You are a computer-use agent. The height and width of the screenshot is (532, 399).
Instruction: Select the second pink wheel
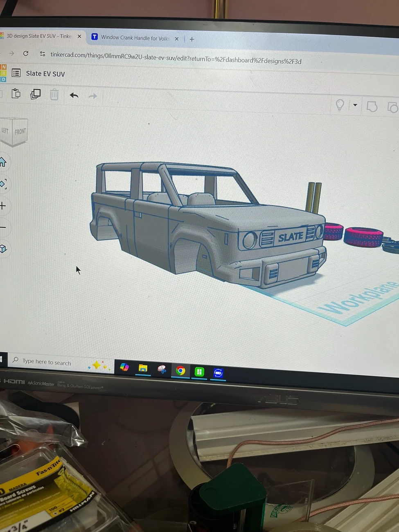pyautogui.click(x=363, y=237)
